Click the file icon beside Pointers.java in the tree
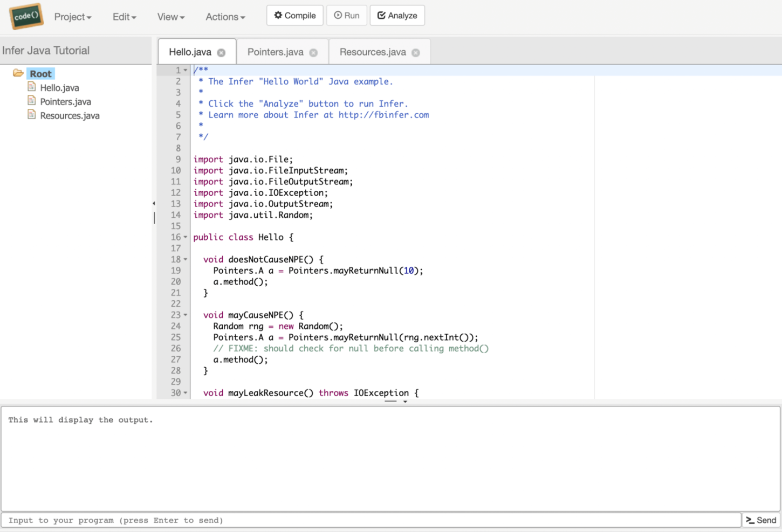The image size is (782, 532). pyautogui.click(x=32, y=101)
